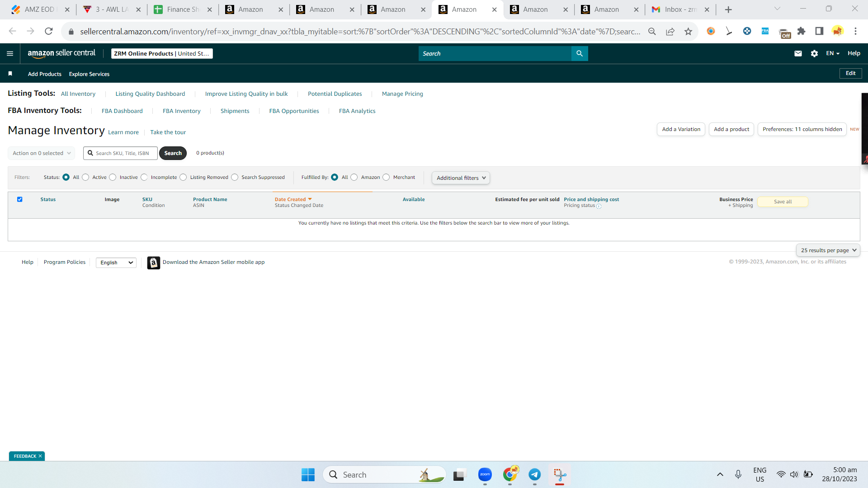Click the search magnifier button in header
The width and height of the screenshot is (868, 488).
coord(580,53)
